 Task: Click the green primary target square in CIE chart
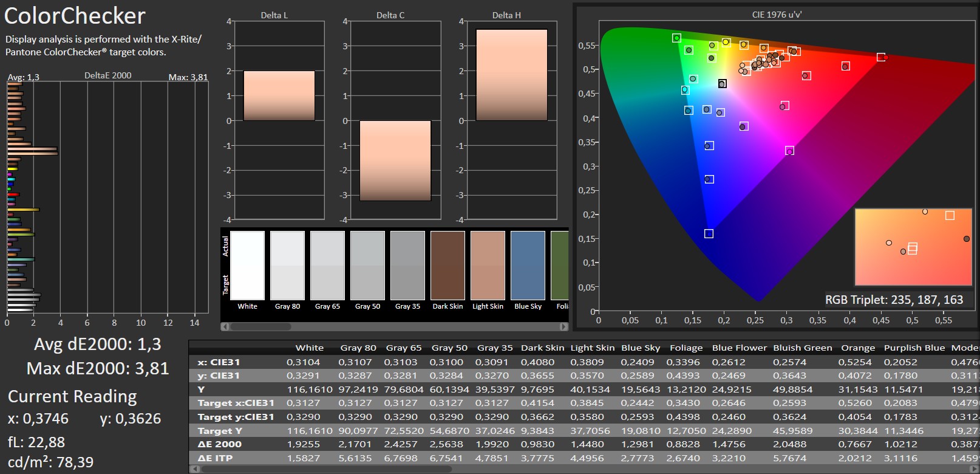click(676, 38)
